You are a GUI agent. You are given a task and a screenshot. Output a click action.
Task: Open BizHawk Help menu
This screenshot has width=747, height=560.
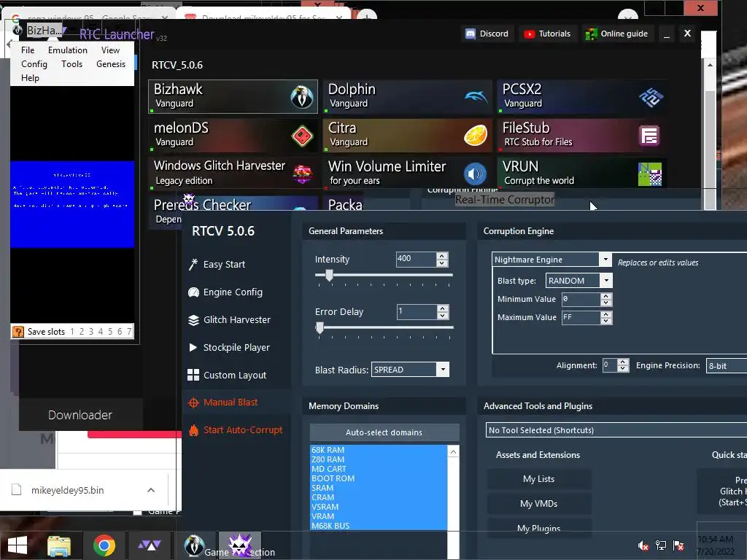(x=30, y=77)
